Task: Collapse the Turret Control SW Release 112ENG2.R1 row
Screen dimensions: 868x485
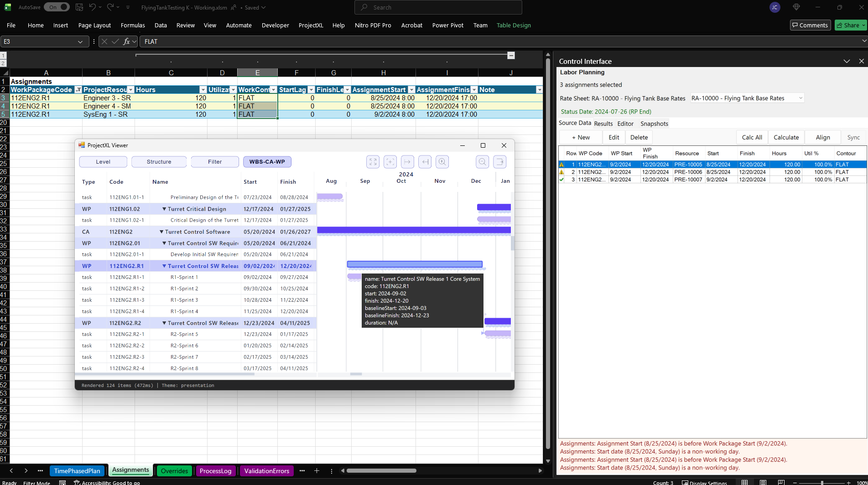Action: [164, 266]
